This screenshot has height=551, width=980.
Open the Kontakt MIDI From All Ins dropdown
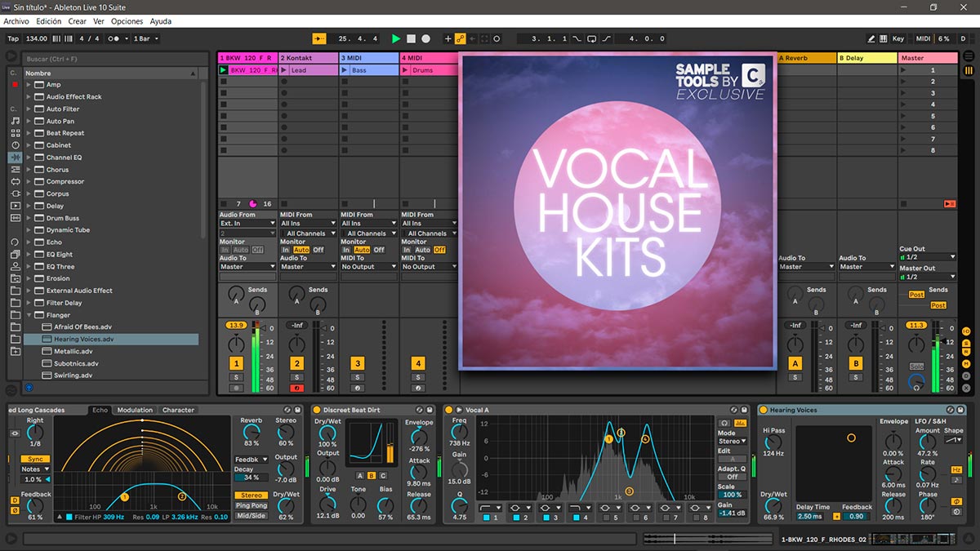(x=308, y=223)
